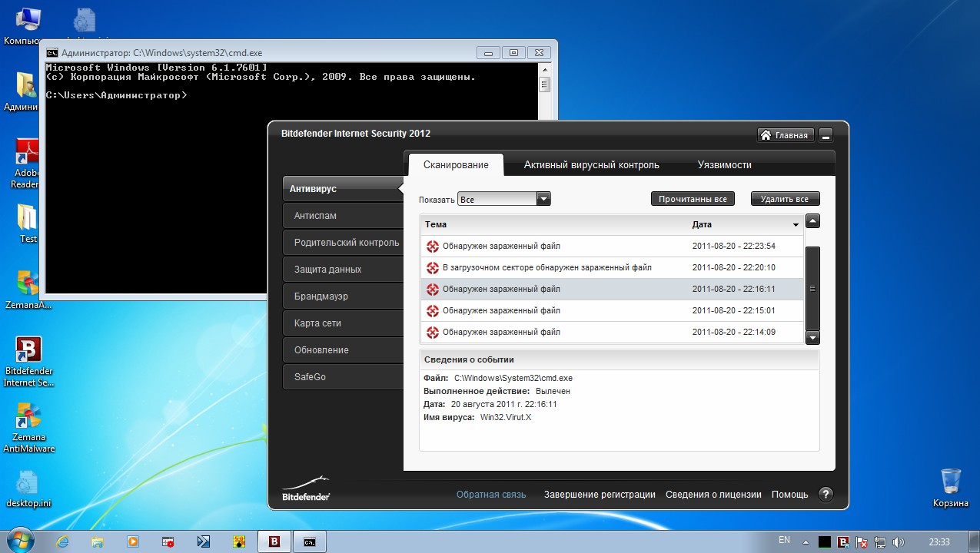
Task: Select the event dated 2011-08-20 - 22:23:54
Action: tap(612, 247)
